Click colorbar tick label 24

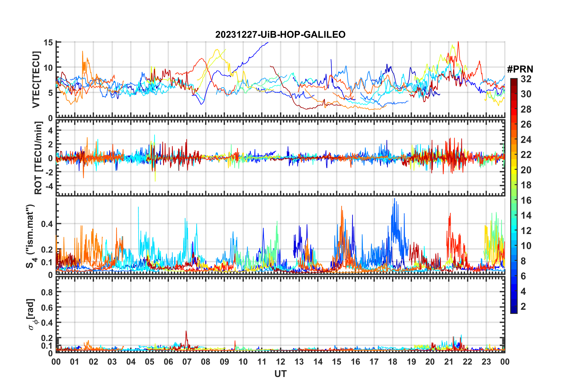pyautogui.click(x=526, y=140)
